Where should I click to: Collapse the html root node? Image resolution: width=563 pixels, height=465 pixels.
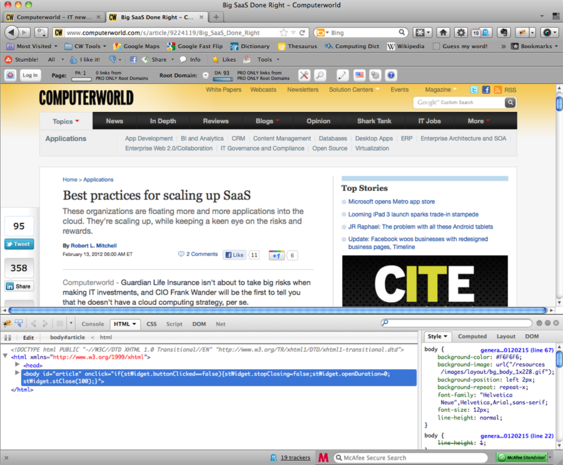point(5,356)
